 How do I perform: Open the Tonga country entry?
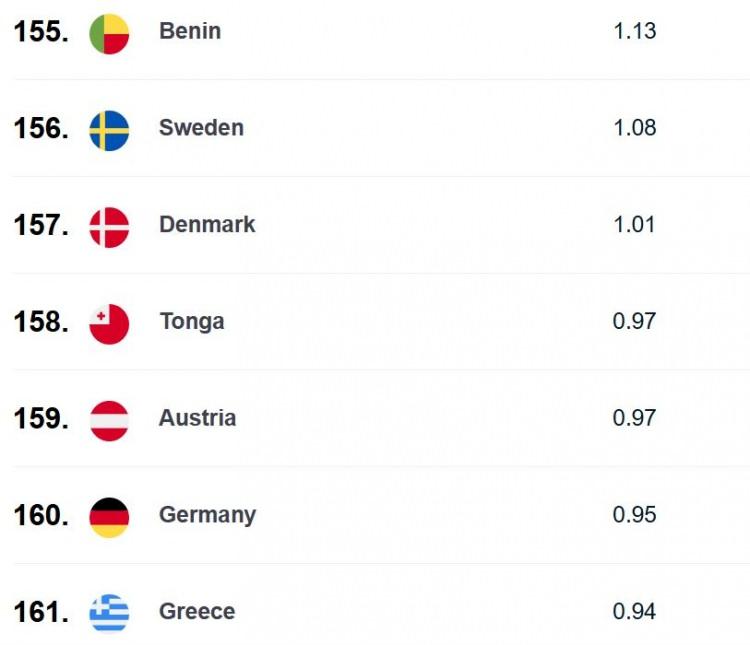192,321
